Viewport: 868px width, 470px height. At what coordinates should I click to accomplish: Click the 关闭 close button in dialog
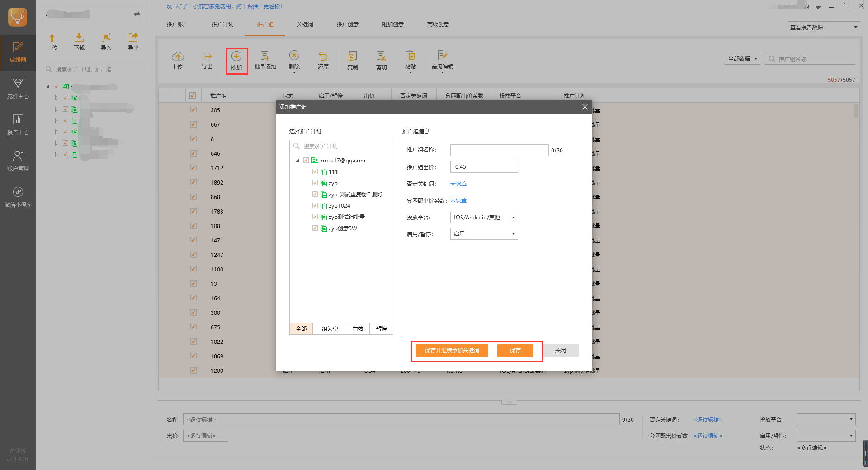click(x=561, y=351)
